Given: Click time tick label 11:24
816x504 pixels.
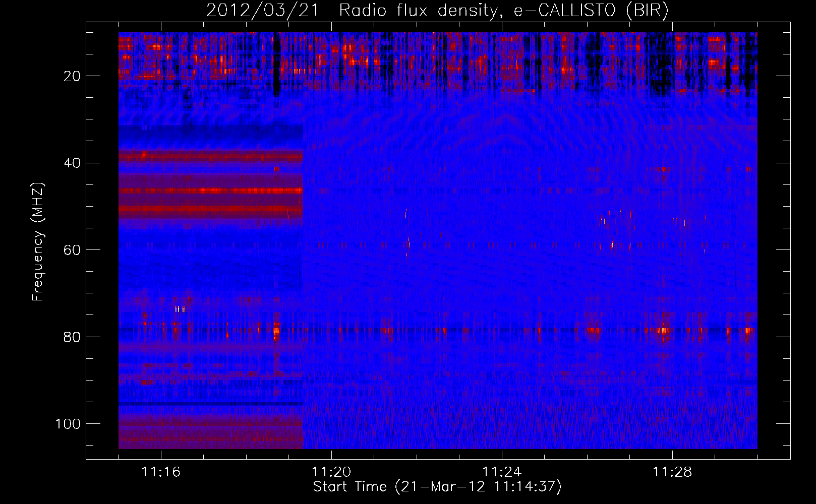Looking at the screenshot, I should pyautogui.click(x=502, y=472).
